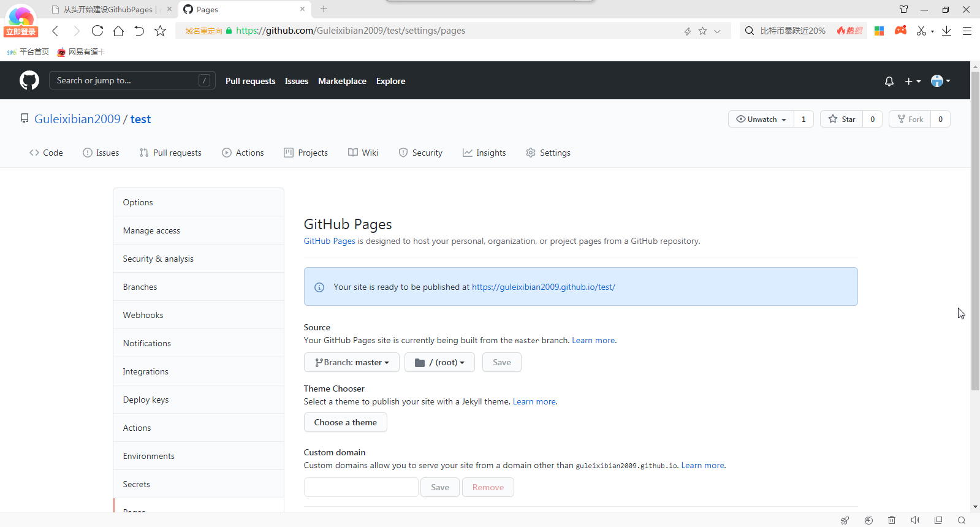Screen dimensions: 980x527
Task: Open the browser hamburger menu
Action: (967, 31)
